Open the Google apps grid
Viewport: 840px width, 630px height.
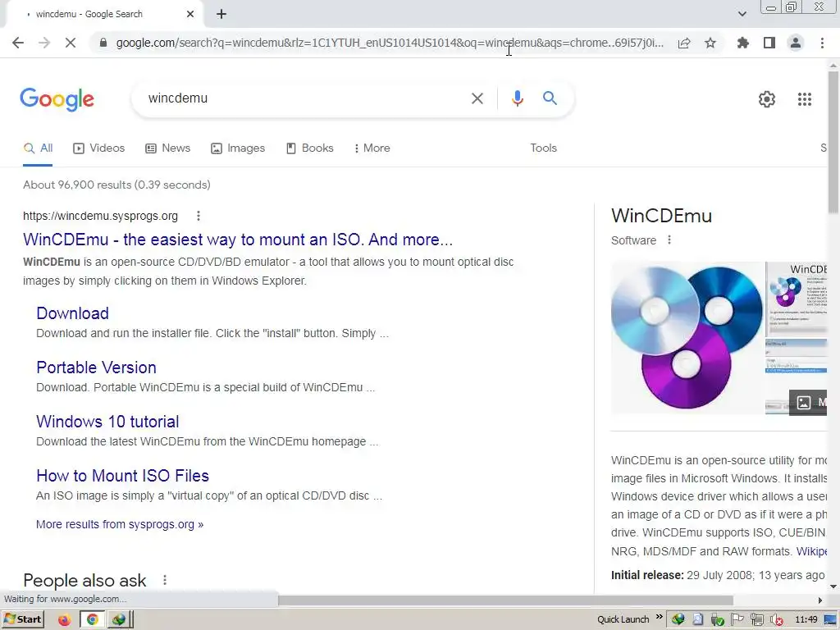coord(805,99)
